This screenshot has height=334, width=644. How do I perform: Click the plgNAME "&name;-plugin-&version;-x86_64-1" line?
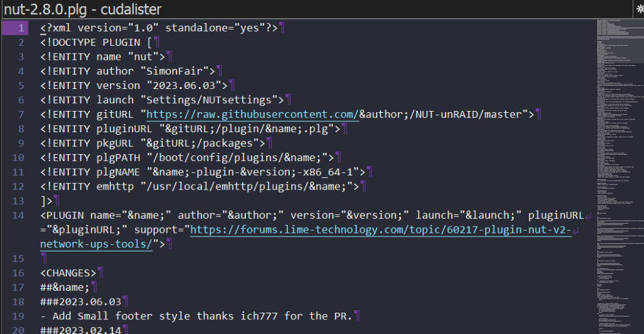(203, 172)
